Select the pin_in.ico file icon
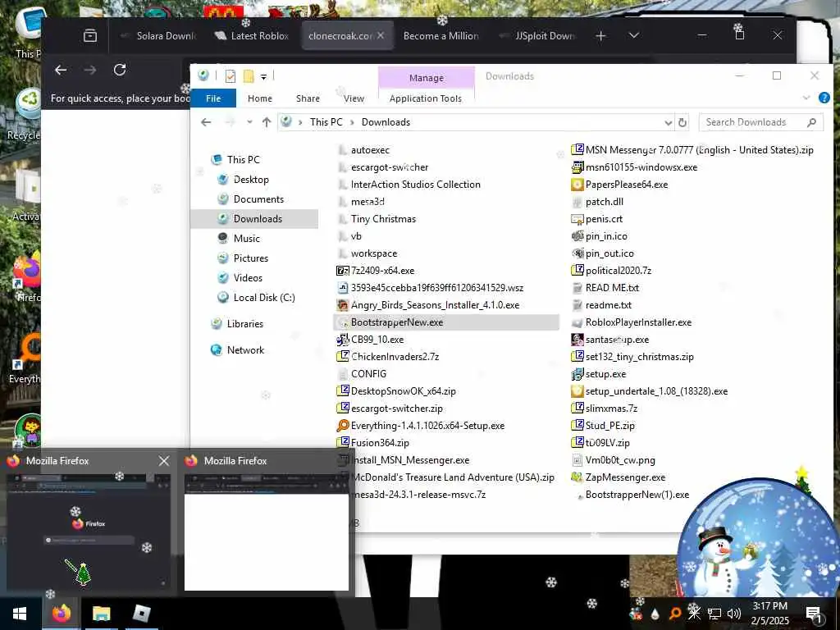Screen dimensions: 840x630 click(577, 236)
